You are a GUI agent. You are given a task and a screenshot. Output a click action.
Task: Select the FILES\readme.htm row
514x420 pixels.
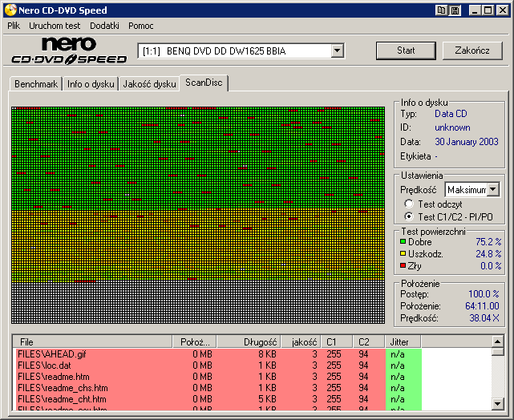pos(219,377)
